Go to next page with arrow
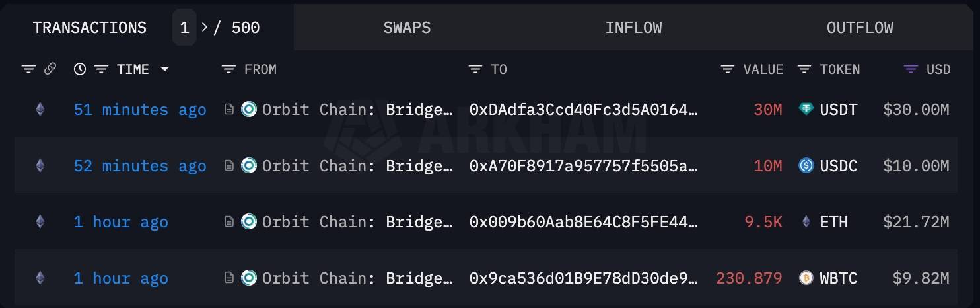980x308 pixels. [x=204, y=27]
